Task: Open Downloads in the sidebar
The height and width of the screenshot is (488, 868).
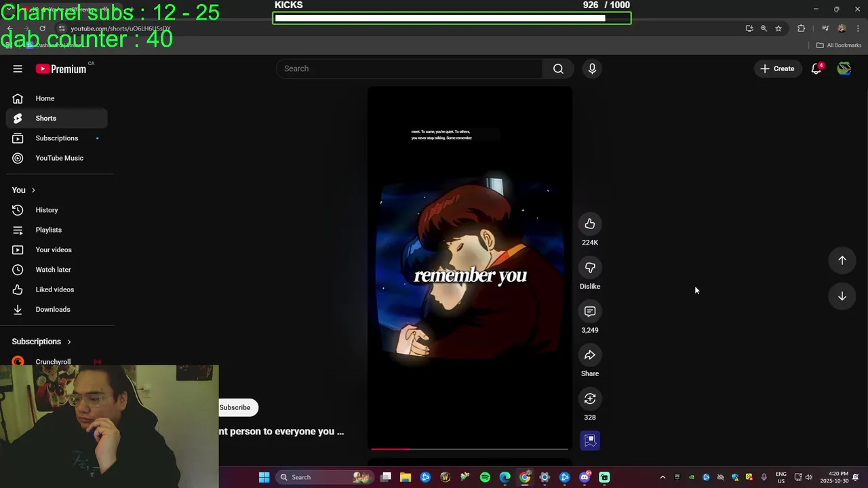Action: [57, 309]
